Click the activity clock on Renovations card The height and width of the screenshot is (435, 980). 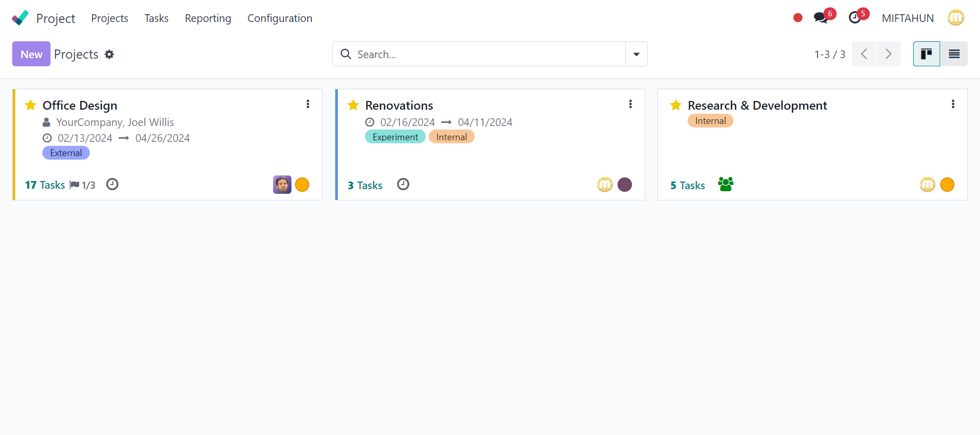pyautogui.click(x=403, y=184)
